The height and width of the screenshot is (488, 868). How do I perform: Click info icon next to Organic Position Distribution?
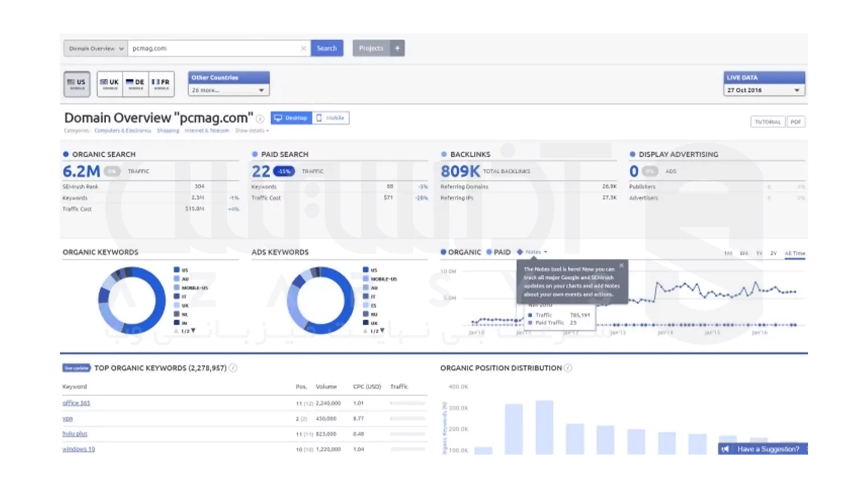568,368
